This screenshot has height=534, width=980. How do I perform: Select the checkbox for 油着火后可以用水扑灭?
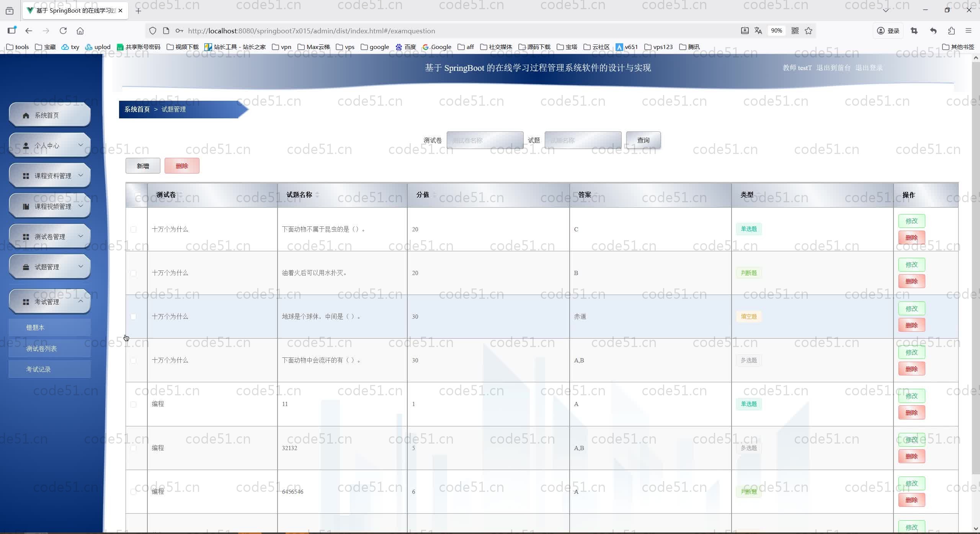click(133, 273)
